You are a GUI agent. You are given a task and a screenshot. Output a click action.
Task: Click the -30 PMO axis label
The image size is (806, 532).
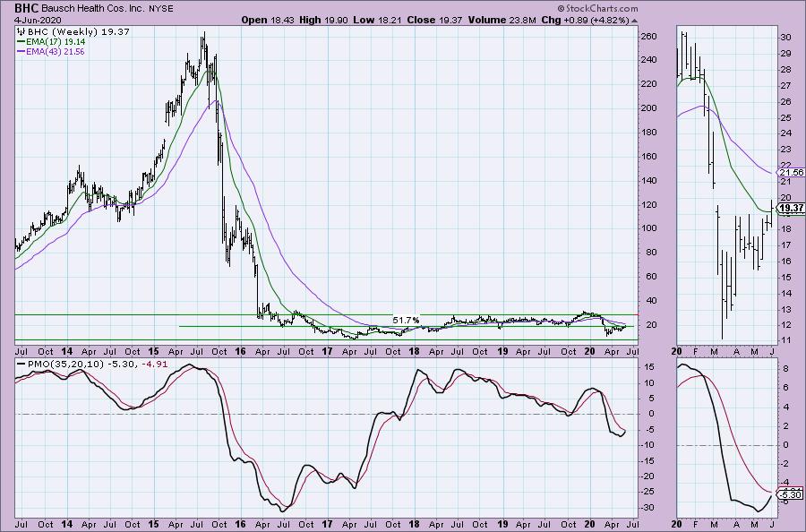(647, 507)
